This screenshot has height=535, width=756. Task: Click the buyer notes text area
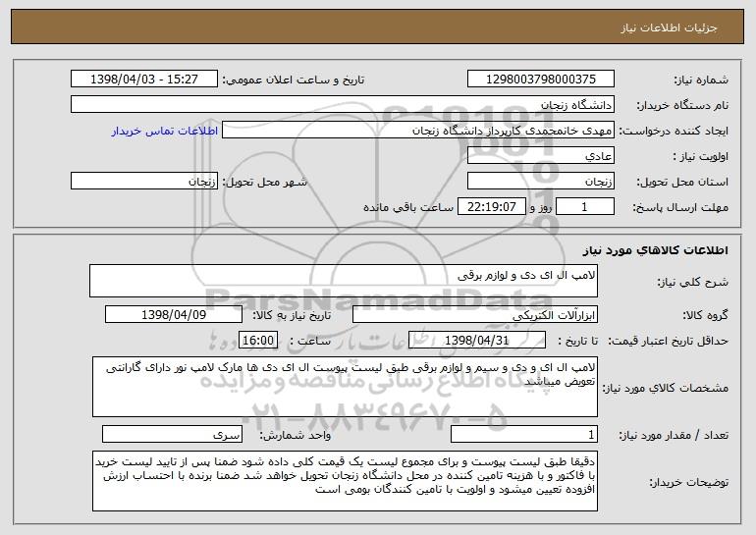click(x=345, y=481)
